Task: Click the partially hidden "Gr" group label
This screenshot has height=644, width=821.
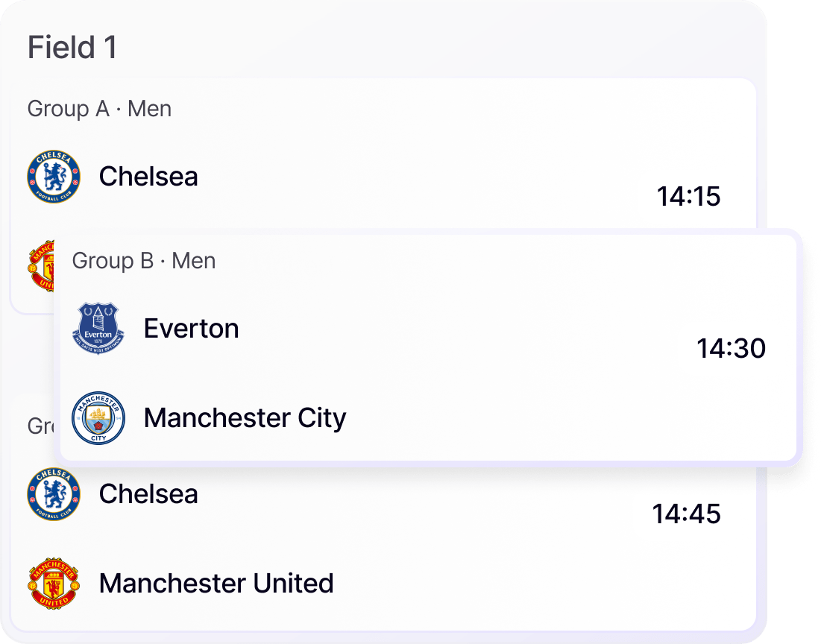Action: point(40,426)
